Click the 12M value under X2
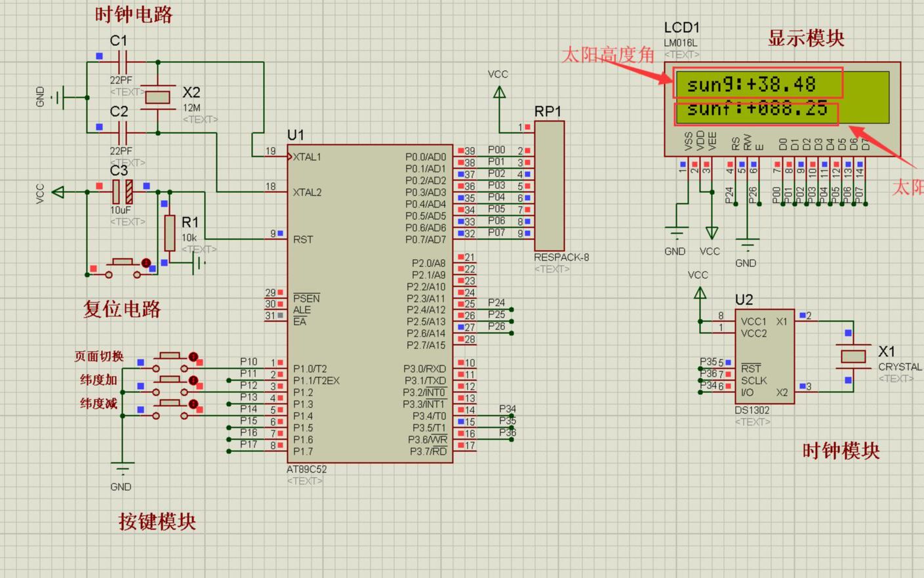Viewport: 924px width, 578px height. point(191,108)
